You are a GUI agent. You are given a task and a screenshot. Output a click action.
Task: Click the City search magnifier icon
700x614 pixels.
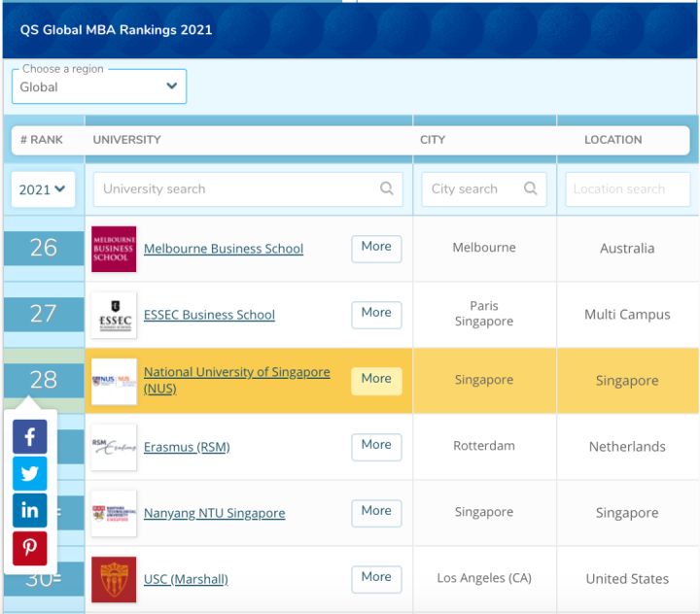click(x=531, y=188)
